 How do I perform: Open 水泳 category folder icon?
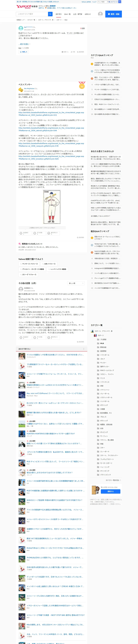pos(98,428)
